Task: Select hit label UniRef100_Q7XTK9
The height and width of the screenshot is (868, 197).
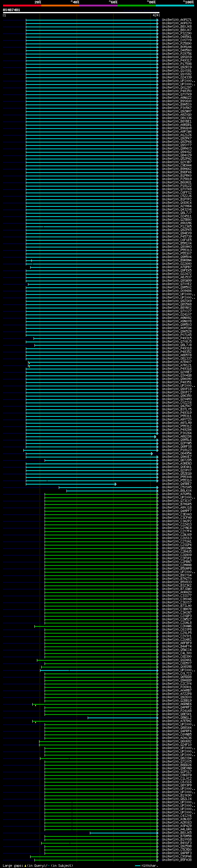Action: click(x=177, y=94)
